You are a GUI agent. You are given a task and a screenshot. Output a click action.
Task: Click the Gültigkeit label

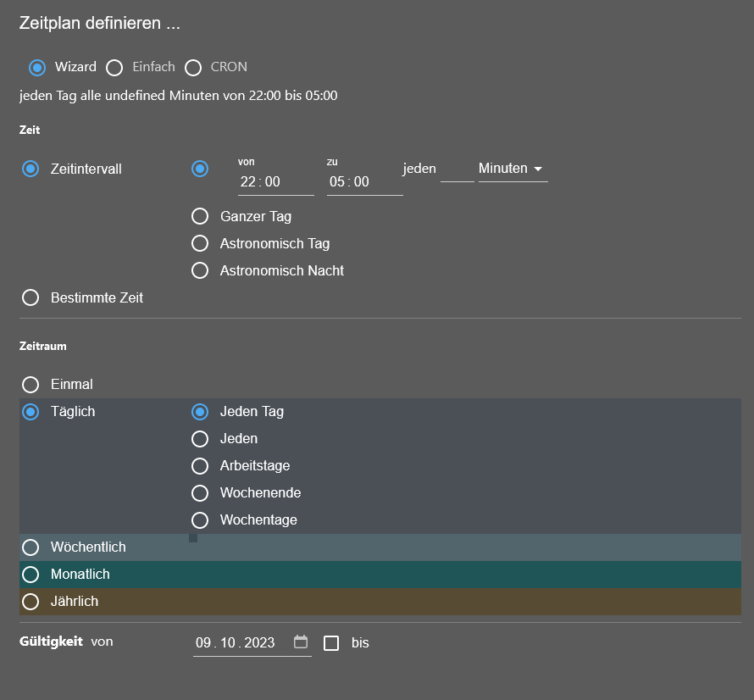(51, 642)
